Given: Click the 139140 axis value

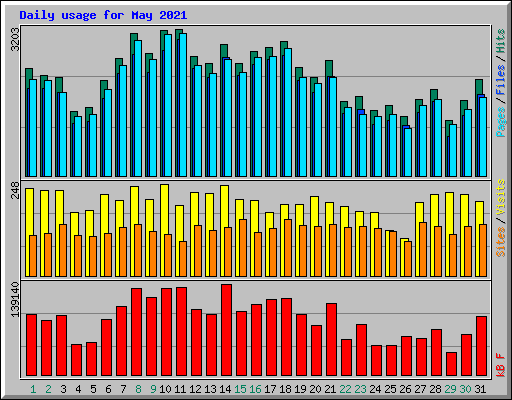Looking at the screenshot, I should click(x=15, y=299).
